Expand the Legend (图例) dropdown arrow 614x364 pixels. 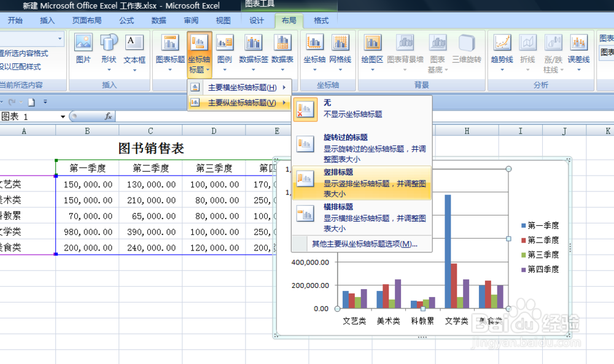click(x=225, y=69)
